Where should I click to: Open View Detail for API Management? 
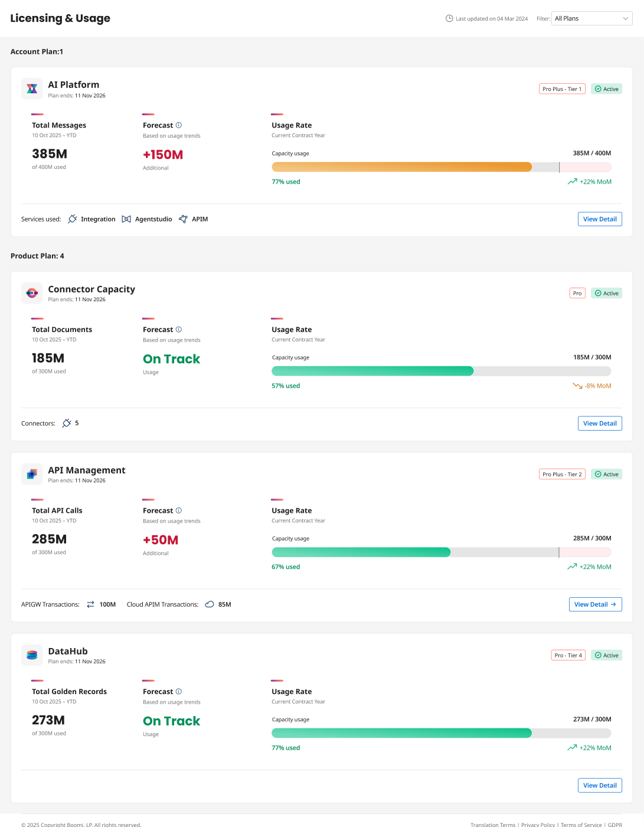pyautogui.click(x=595, y=604)
